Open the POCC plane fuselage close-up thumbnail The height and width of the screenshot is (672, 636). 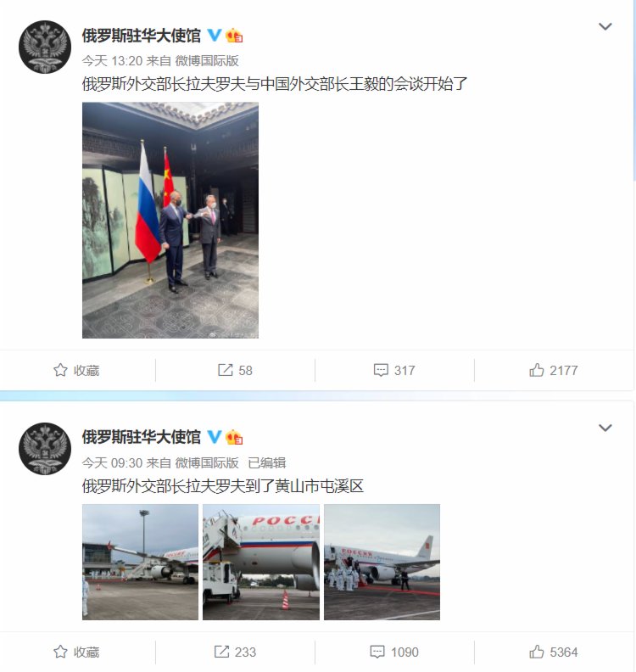coord(261,562)
